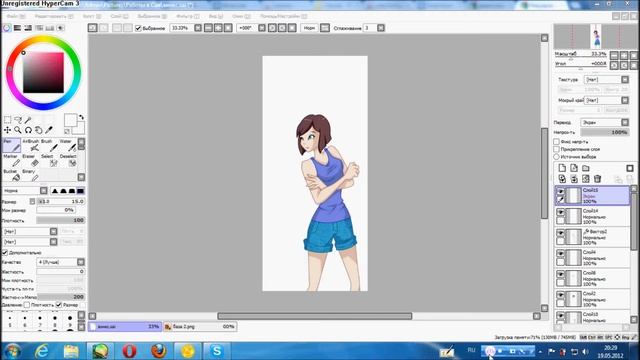The image size is (640, 360).
Task: Adjust the Плотность density slider
Action: coord(60,220)
